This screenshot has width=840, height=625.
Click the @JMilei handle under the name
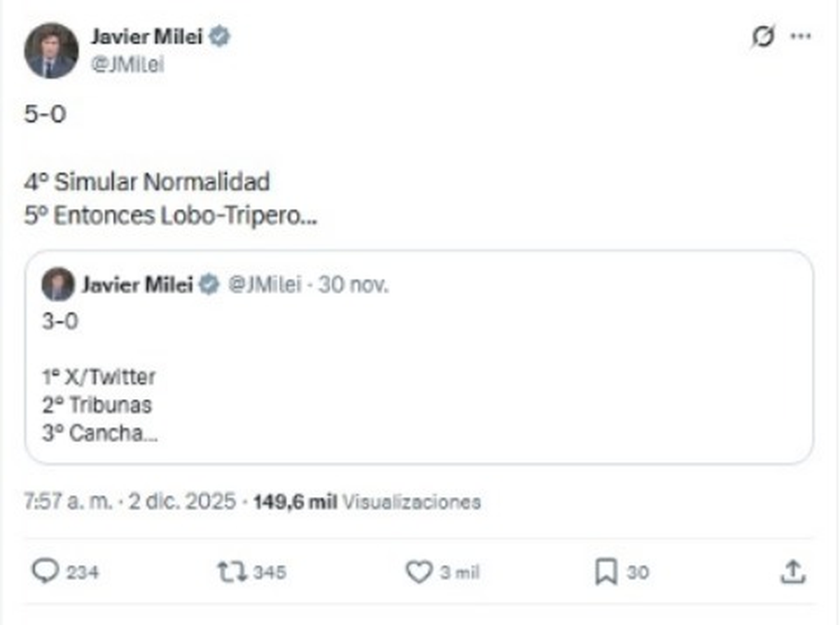127,64
